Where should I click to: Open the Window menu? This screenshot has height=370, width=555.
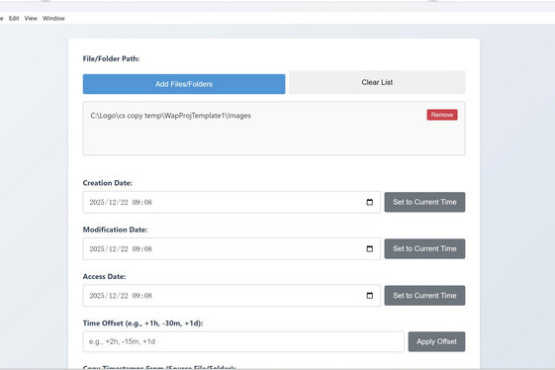coord(53,18)
